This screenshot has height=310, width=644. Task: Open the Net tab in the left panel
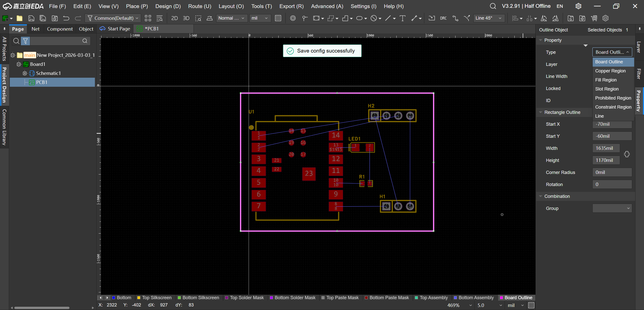tap(35, 29)
